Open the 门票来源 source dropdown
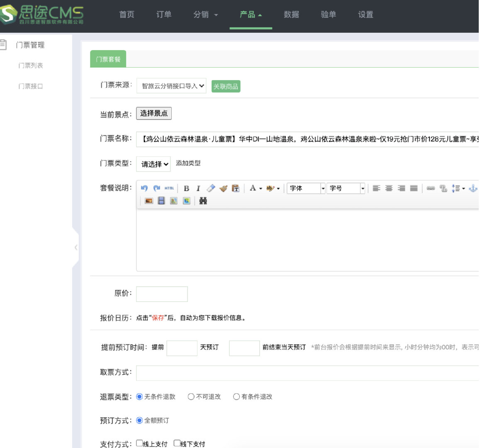The height and width of the screenshot is (448, 480). [x=171, y=86]
